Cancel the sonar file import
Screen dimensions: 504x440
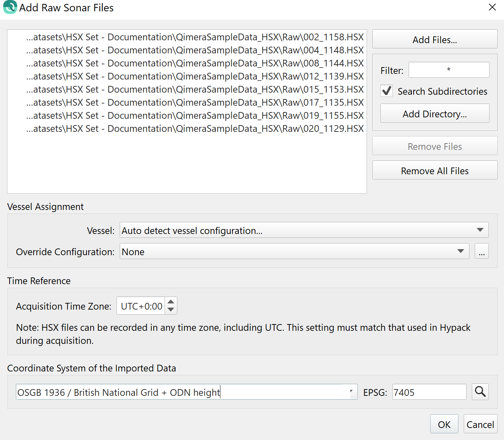click(x=480, y=424)
